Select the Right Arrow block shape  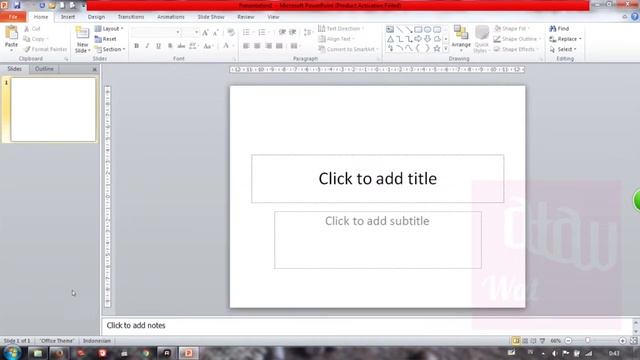[x=418, y=39]
